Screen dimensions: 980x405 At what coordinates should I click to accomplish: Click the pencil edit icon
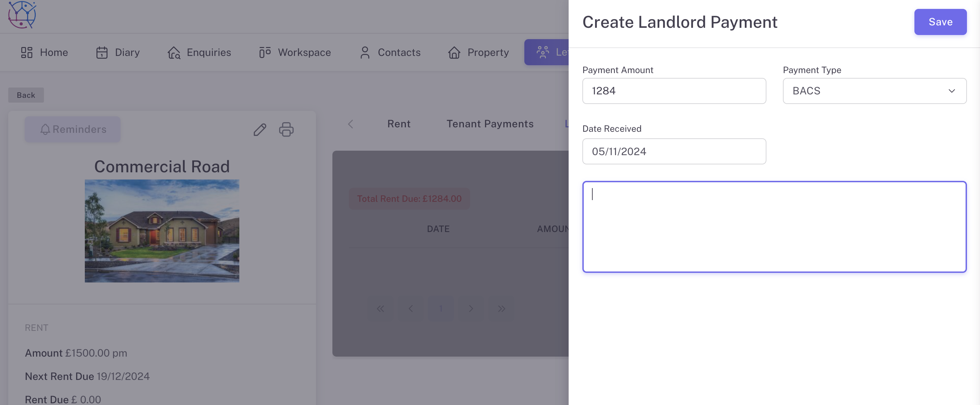(260, 130)
